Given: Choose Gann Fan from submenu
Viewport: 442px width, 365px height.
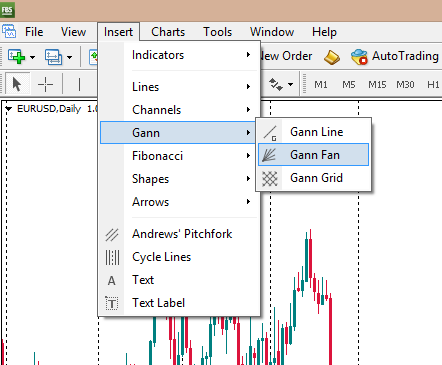Looking at the screenshot, I should click(x=313, y=155).
